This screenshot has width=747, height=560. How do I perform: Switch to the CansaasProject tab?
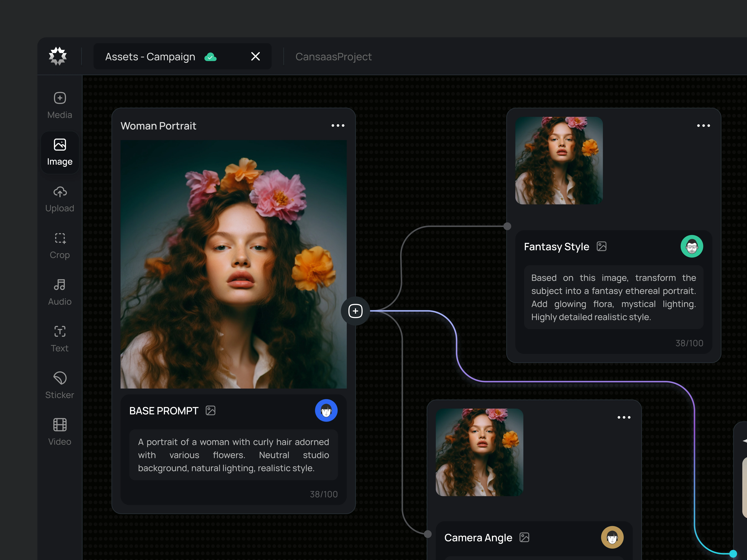(333, 57)
